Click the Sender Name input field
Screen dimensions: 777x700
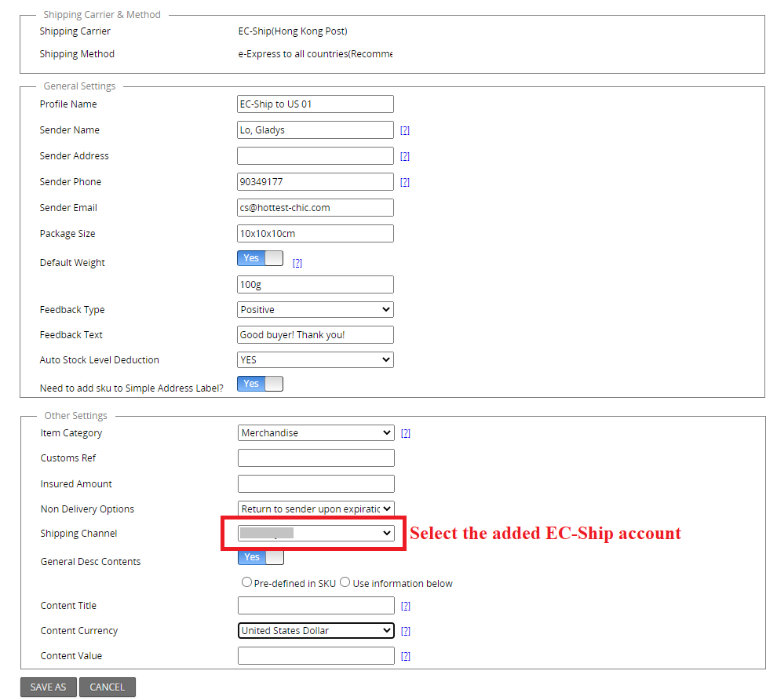click(316, 129)
